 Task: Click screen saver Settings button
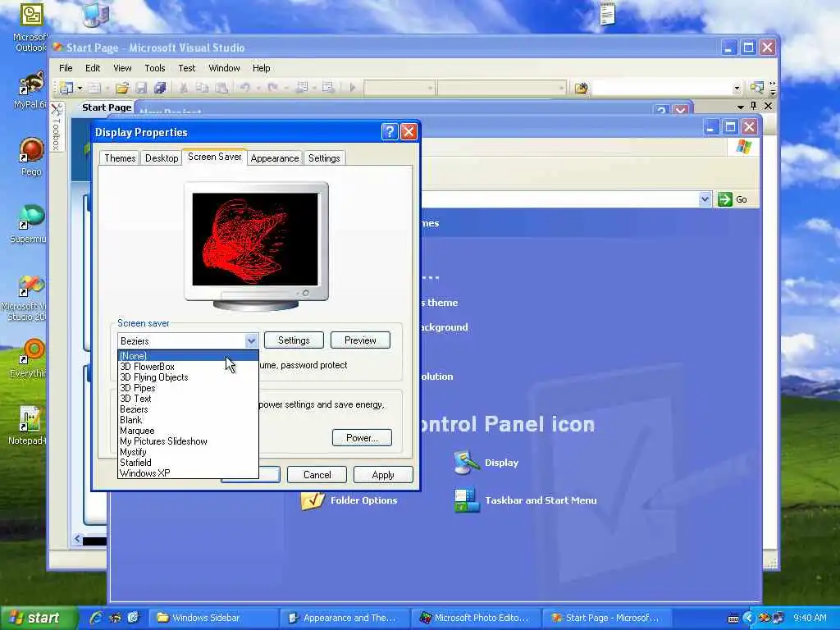294,340
